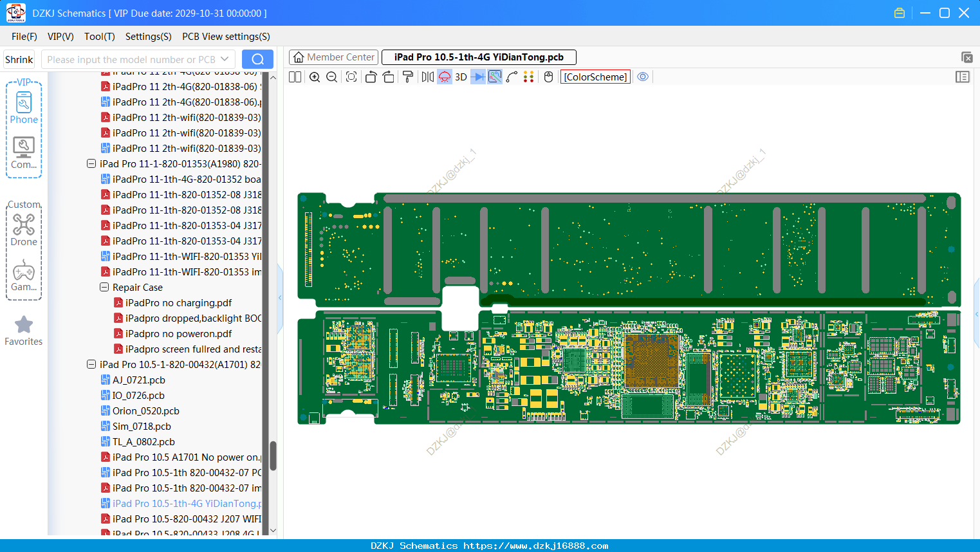Zoom out of the PCB view
This screenshot has height=552, width=980.
tap(332, 77)
